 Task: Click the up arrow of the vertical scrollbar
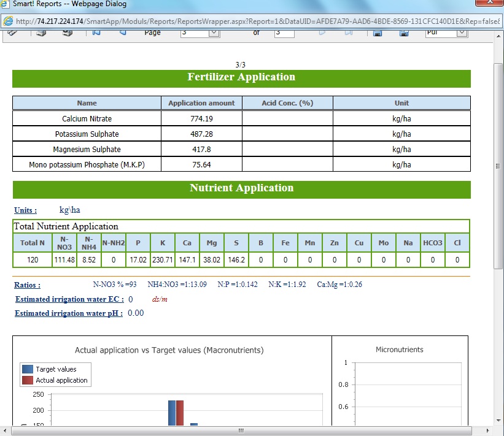(x=498, y=36)
